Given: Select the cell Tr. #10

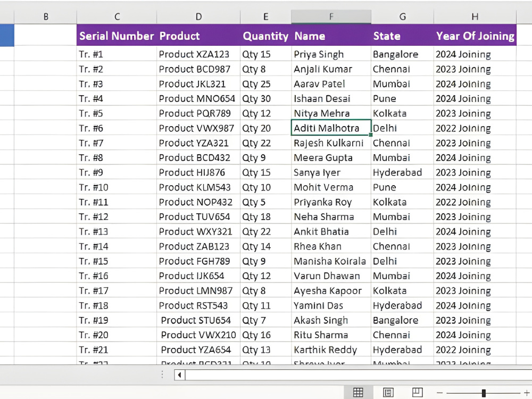Looking at the screenshot, I should point(117,187).
